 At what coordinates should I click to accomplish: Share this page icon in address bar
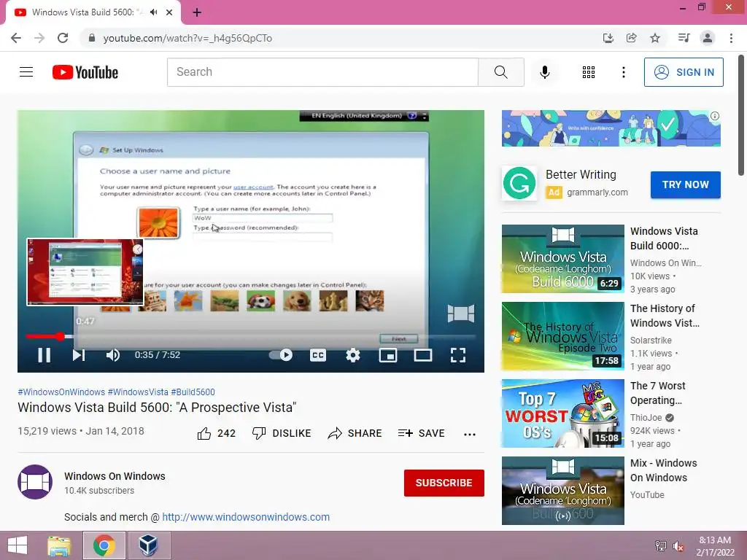click(x=631, y=38)
